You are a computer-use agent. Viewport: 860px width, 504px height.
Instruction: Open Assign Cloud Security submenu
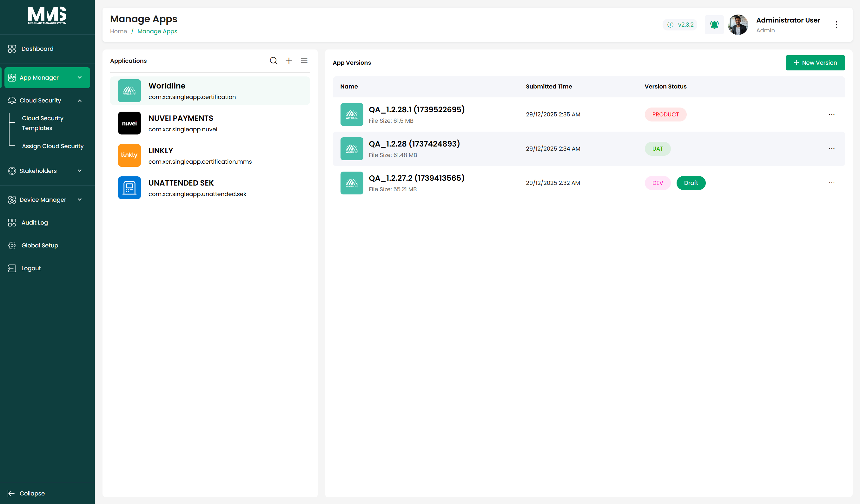coord(53,146)
